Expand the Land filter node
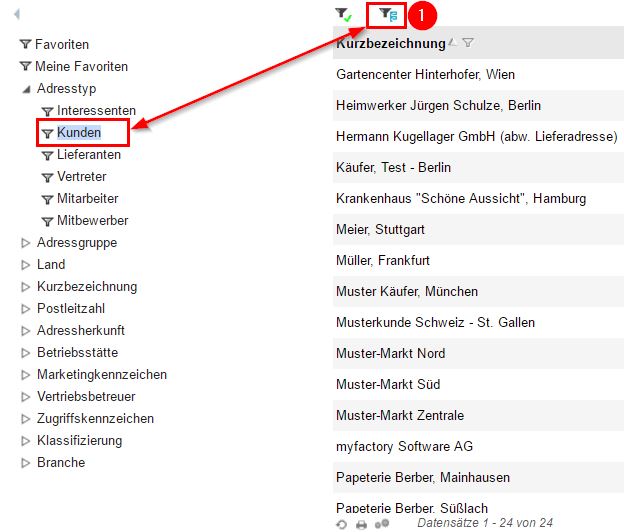 coord(25,265)
